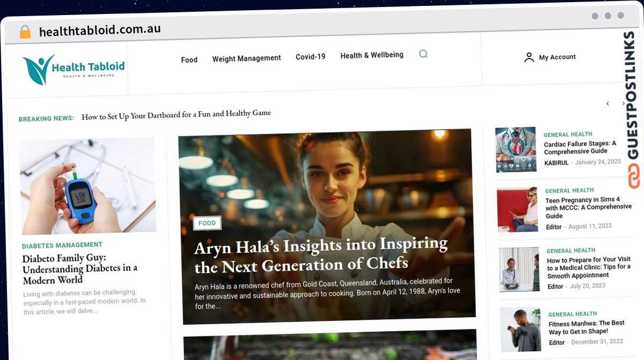
Task: Click the next breaking news arrow
Action: tap(623, 104)
